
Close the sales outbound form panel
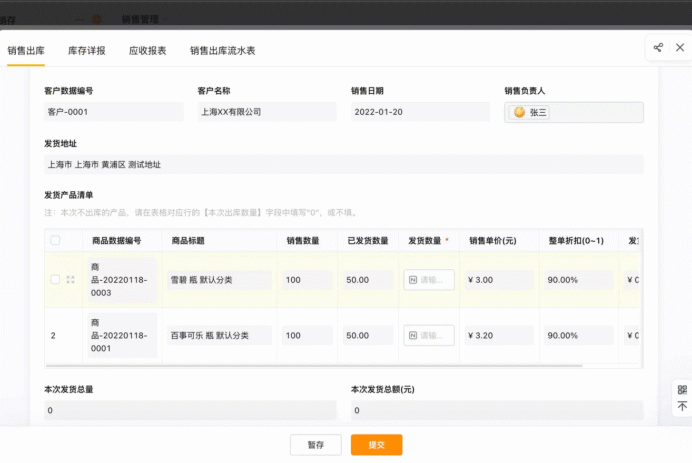[680, 48]
